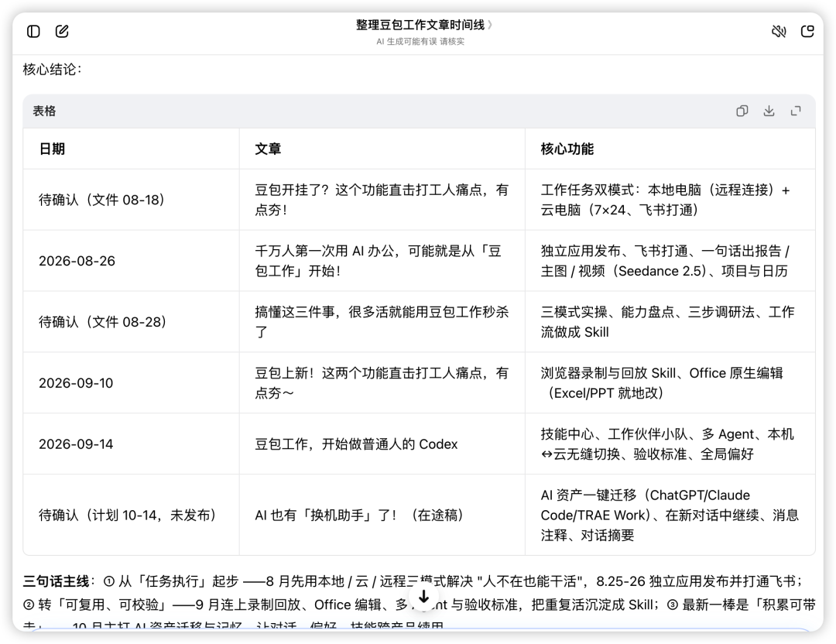Image resolution: width=836 pixels, height=644 pixels.
Task: Jump to bottom with down-arrow button
Action: coord(424,597)
